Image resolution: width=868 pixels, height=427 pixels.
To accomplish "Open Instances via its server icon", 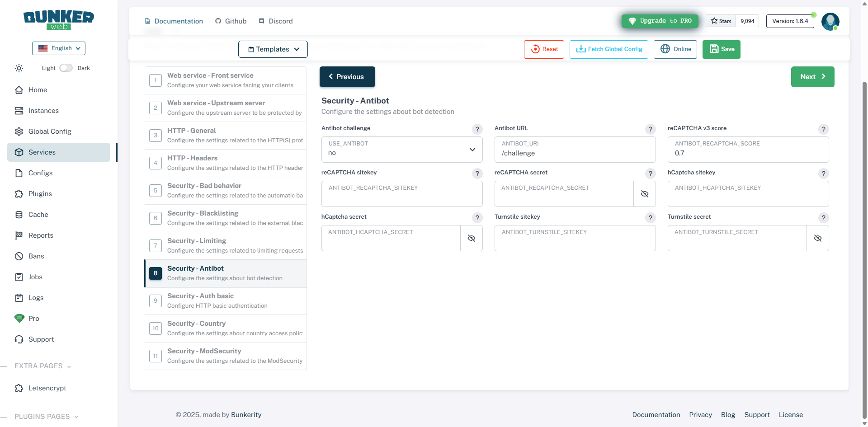I will coord(19,111).
